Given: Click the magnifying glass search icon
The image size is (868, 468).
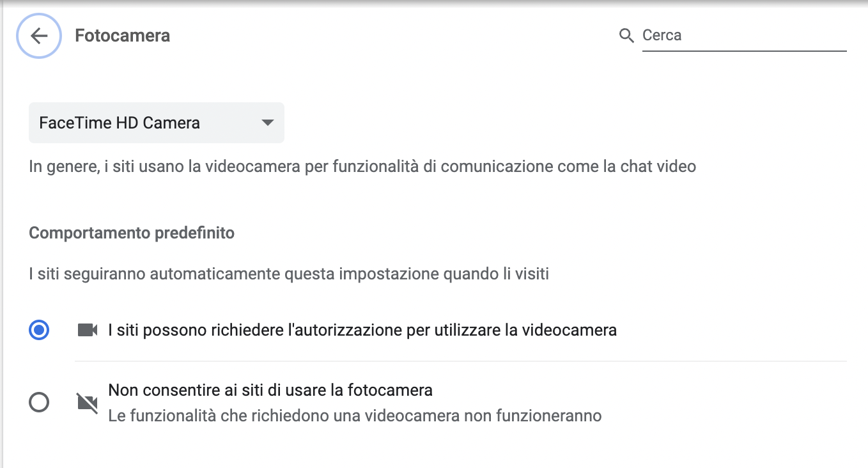Looking at the screenshot, I should 626,36.
